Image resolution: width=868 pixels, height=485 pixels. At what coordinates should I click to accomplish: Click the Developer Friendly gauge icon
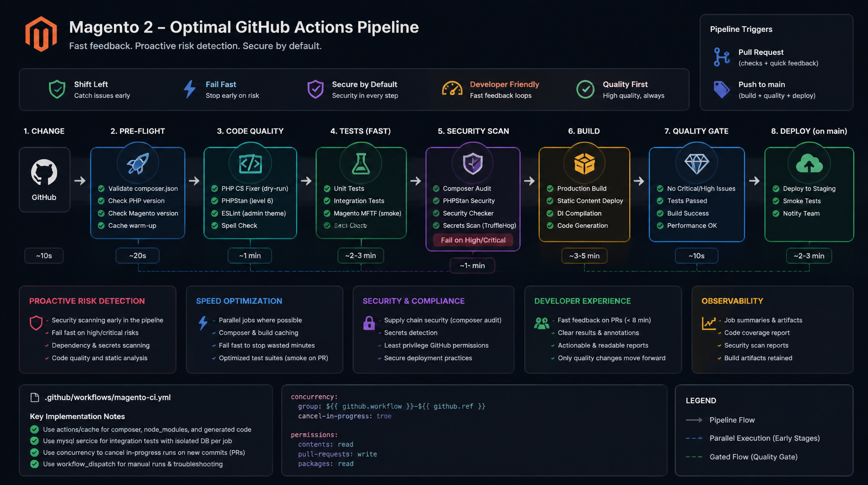point(452,89)
